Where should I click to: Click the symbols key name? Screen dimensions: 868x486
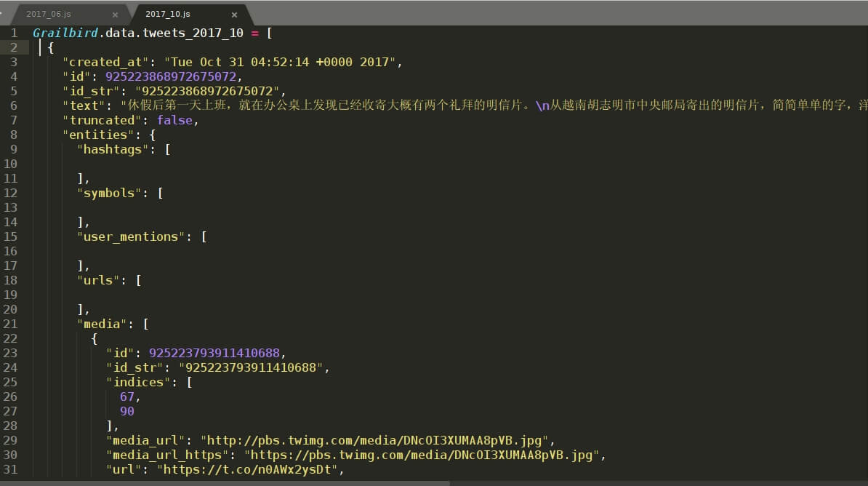pos(109,193)
